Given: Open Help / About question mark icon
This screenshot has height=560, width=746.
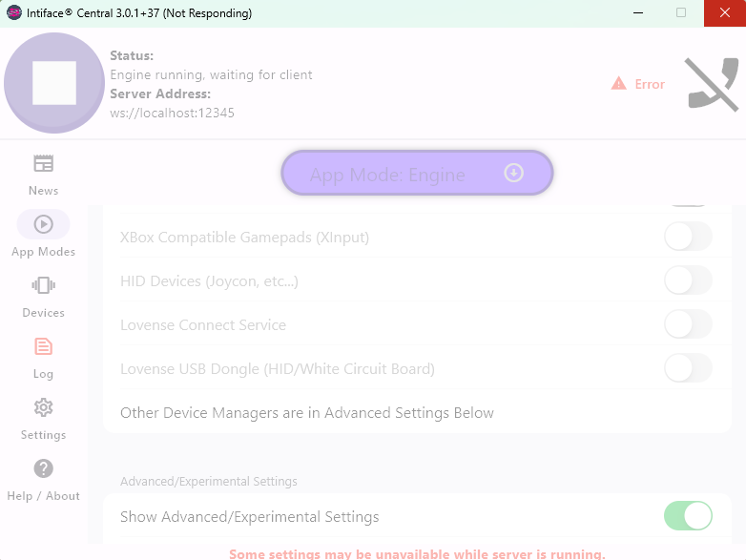Looking at the screenshot, I should click(x=43, y=468).
